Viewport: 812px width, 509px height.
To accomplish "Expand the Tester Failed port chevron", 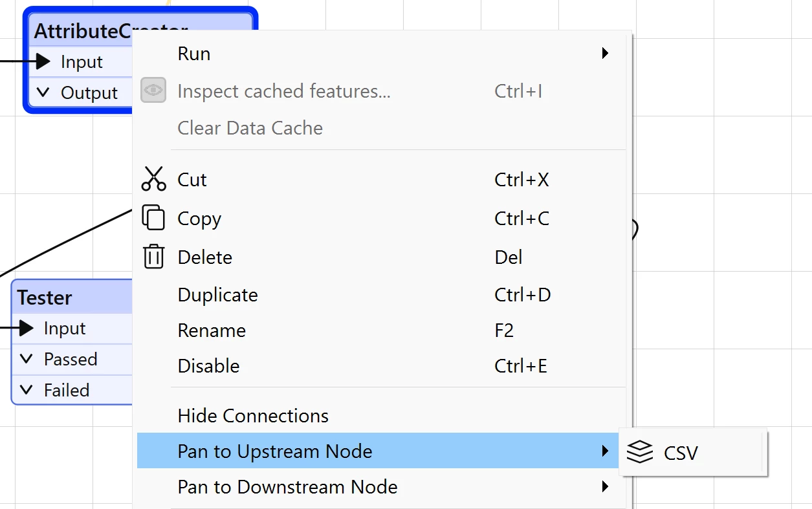I will click(x=26, y=390).
